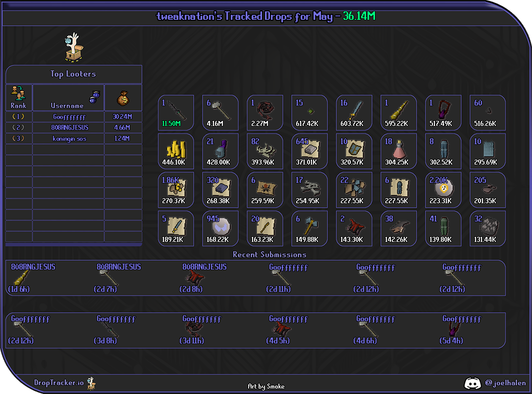
Task: Click the golden mace item worth 595.22K
Action: 398,113
